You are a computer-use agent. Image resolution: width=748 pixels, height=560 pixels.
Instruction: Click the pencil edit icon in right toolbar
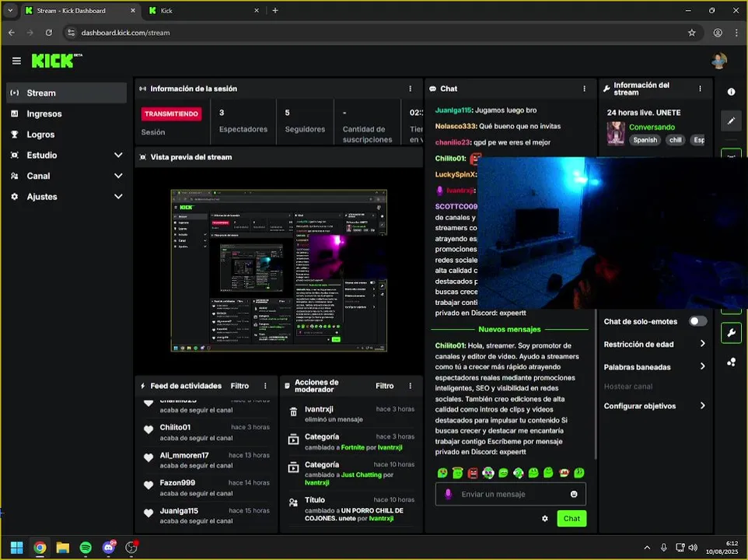[732, 121]
